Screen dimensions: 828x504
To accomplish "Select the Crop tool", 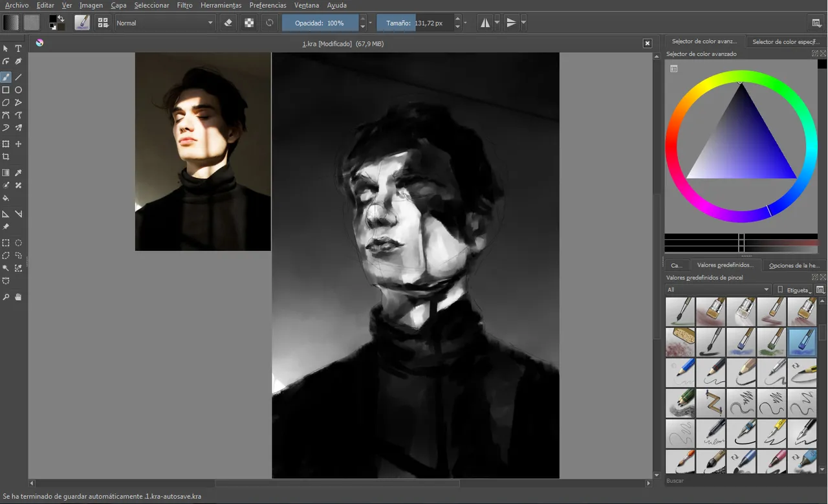I will 6,157.
